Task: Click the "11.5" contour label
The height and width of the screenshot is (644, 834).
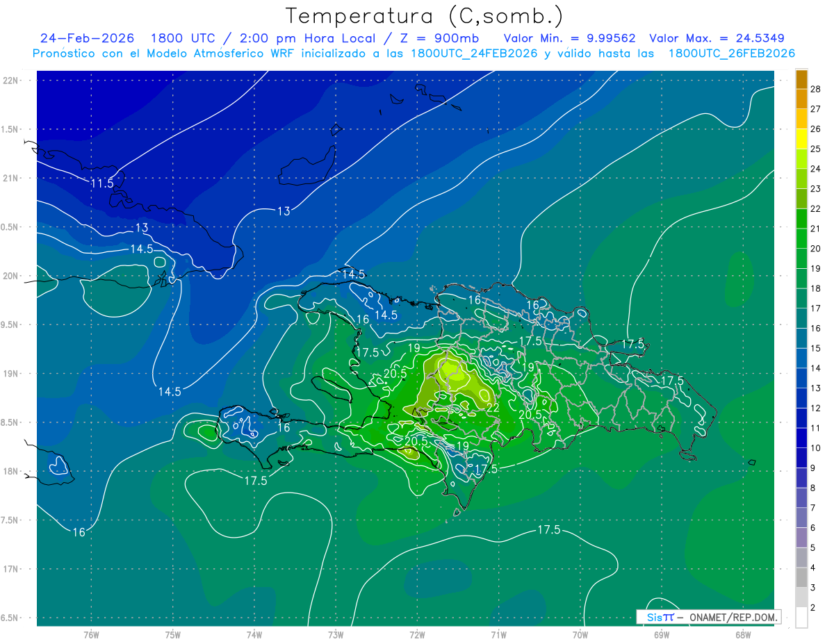Action: (x=101, y=183)
